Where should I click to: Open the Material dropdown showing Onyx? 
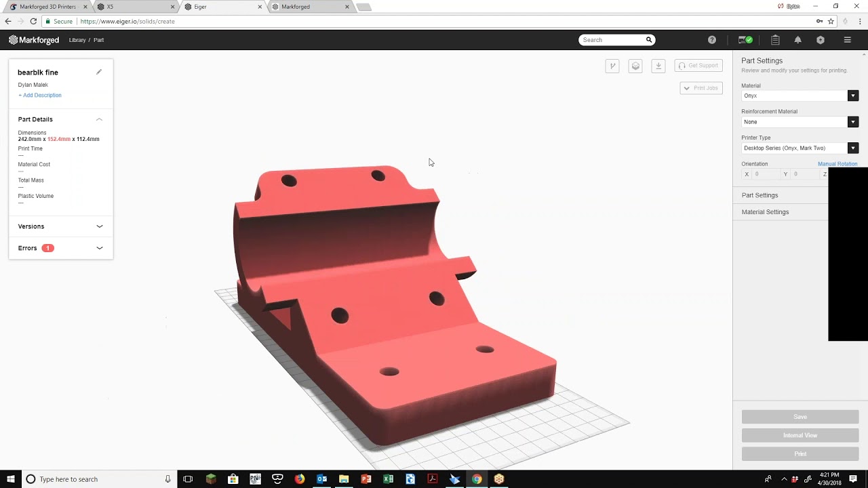(x=800, y=96)
